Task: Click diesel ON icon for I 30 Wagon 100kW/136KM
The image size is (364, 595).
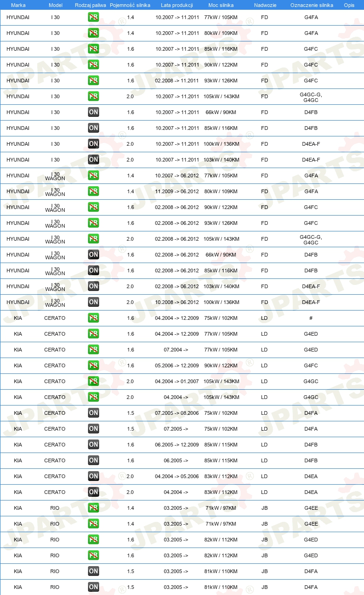Action: pos(93,302)
